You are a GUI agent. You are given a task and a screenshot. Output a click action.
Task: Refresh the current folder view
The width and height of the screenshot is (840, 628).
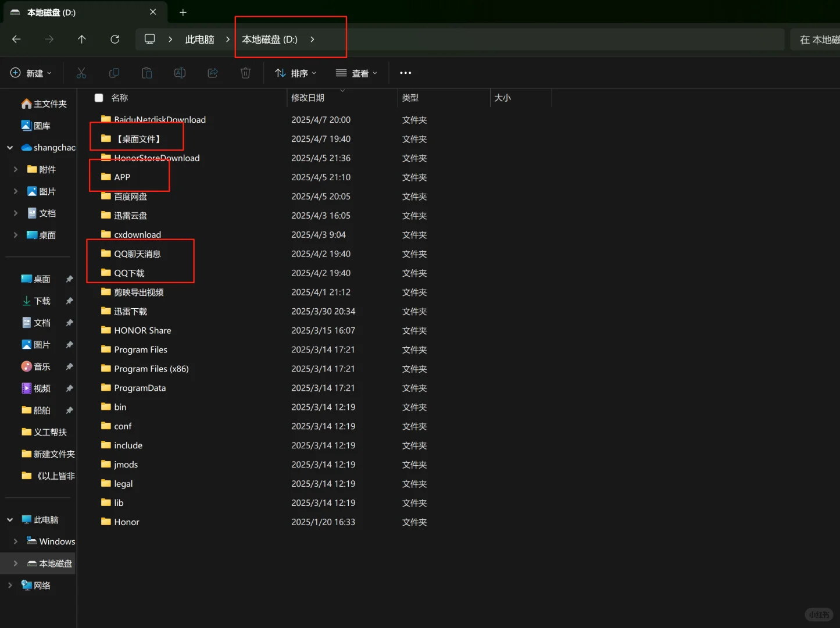pos(115,40)
